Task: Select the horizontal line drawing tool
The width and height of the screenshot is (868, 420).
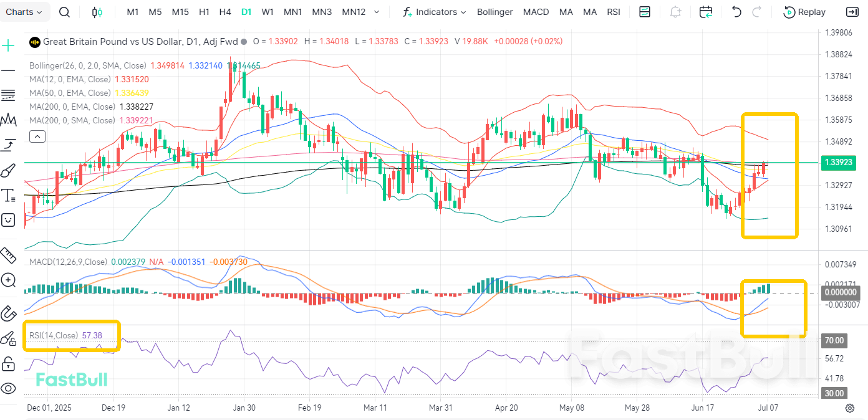Action: point(8,70)
